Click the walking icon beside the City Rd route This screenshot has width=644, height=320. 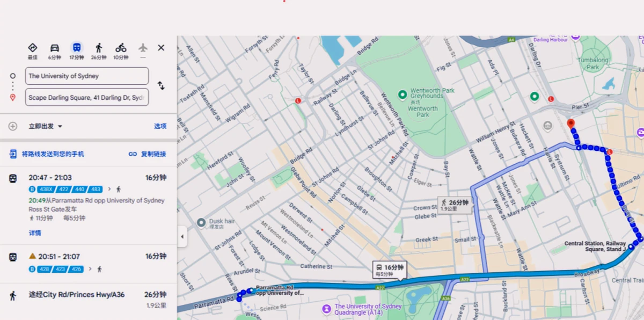pyautogui.click(x=13, y=295)
